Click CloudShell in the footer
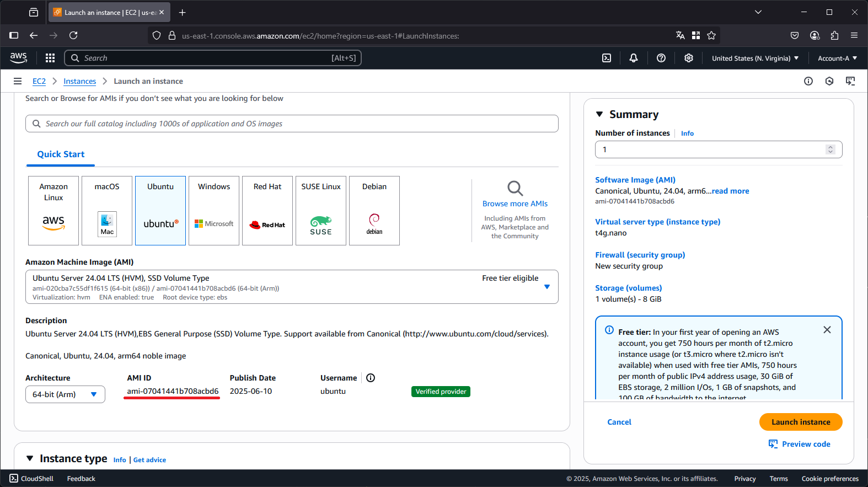 click(31, 478)
